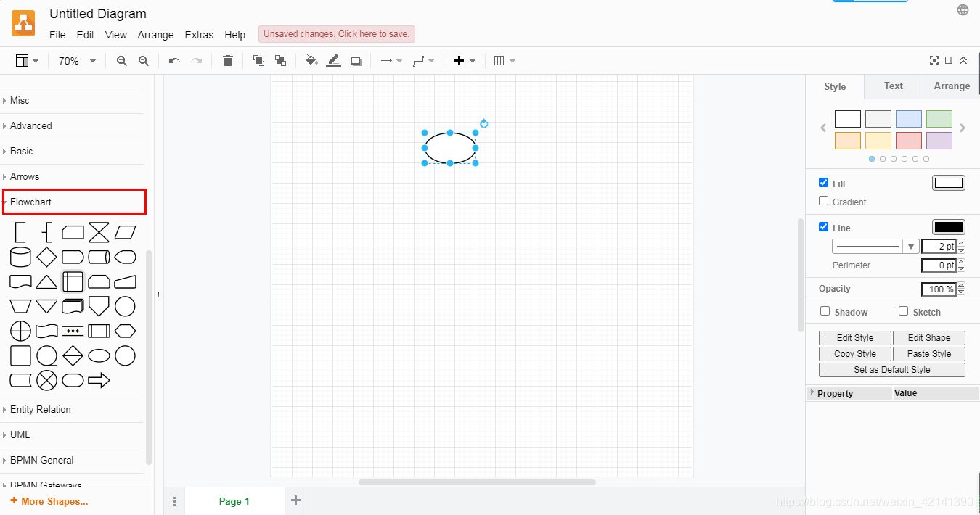Select the hourglass collate flowchart shape
This screenshot has width=980, height=515.
tap(99, 232)
